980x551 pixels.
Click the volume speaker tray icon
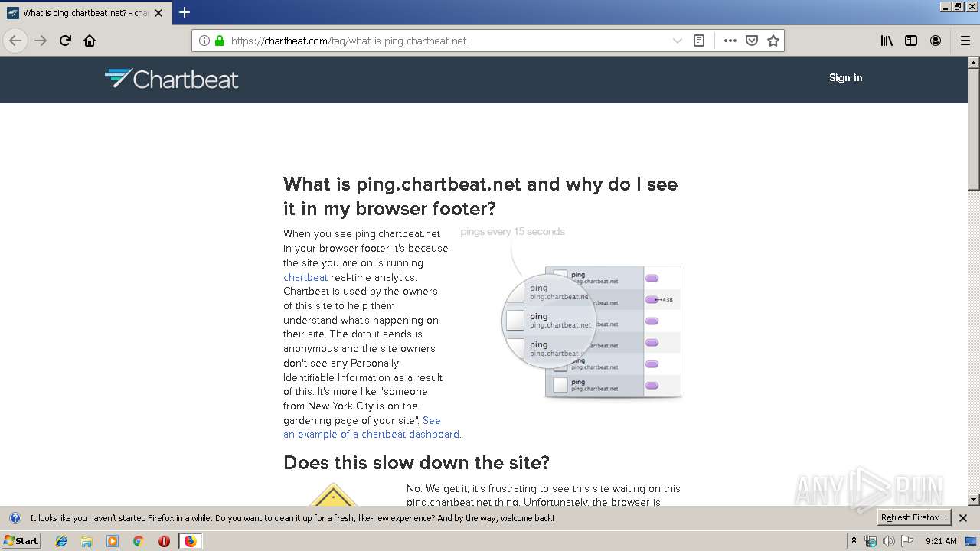[889, 541]
